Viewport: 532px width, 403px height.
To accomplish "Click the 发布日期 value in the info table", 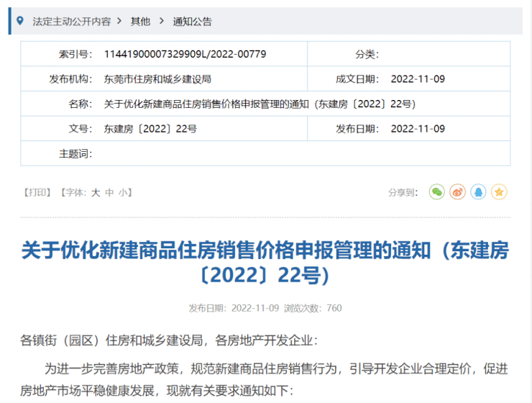I will [x=418, y=129].
